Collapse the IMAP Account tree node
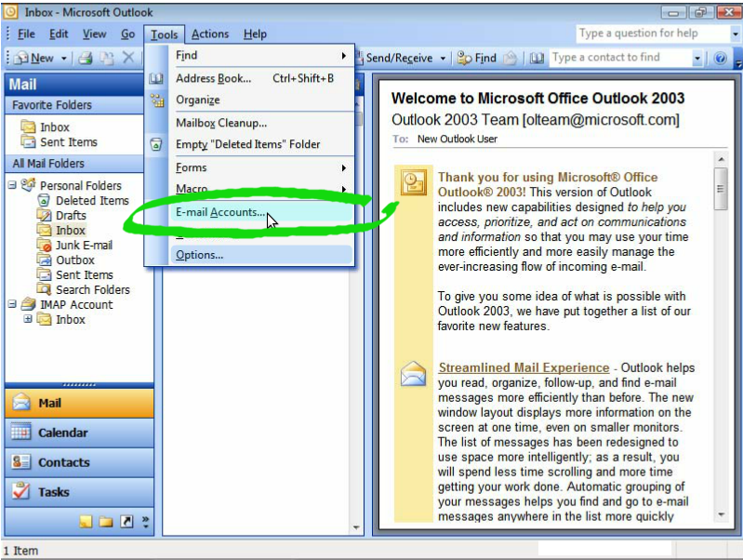The height and width of the screenshot is (560, 743). [12, 304]
